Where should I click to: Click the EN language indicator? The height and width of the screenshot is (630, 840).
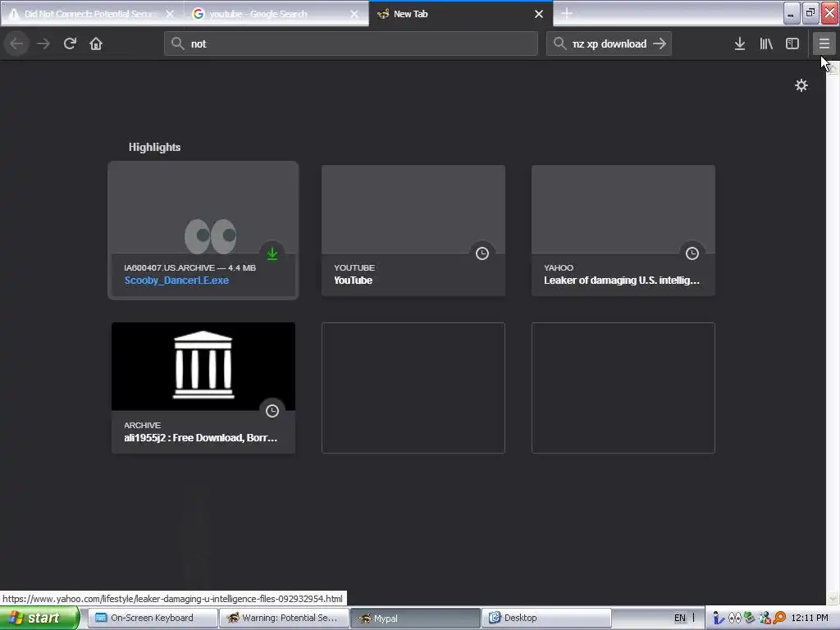click(679, 618)
